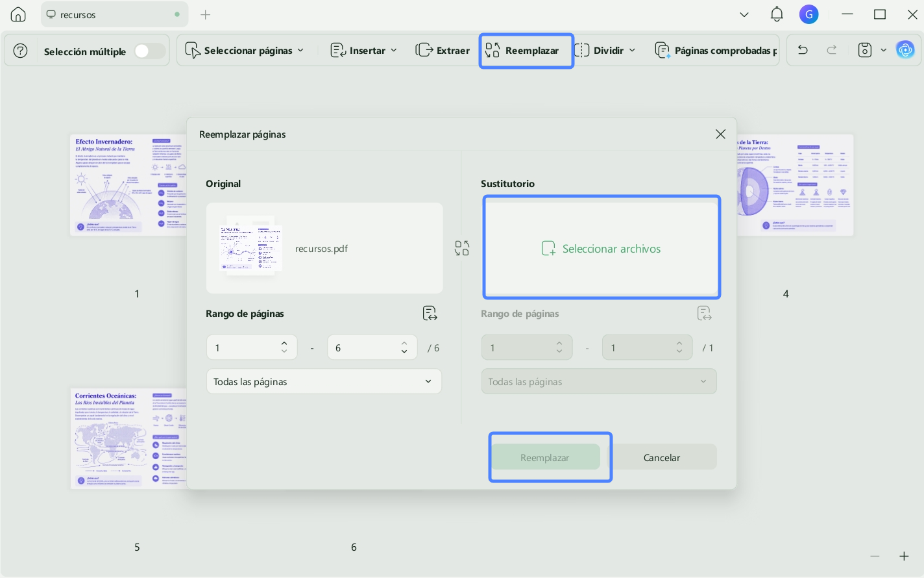Undo the last action
Screen dimensions: 924x578
(x=803, y=50)
